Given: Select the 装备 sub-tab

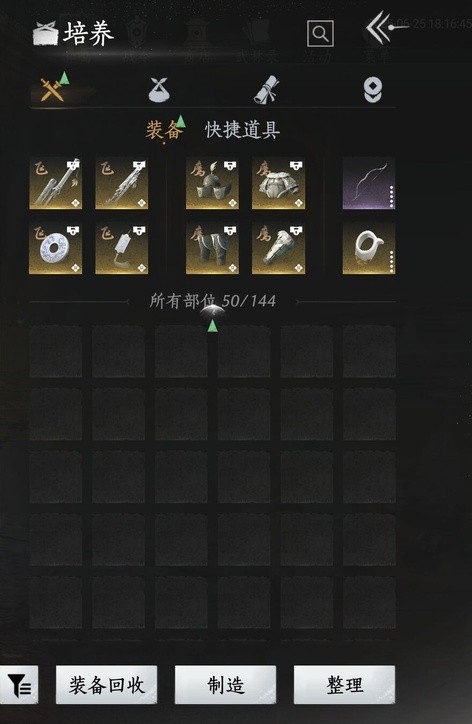Looking at the screenshot, I should (164, 130).
